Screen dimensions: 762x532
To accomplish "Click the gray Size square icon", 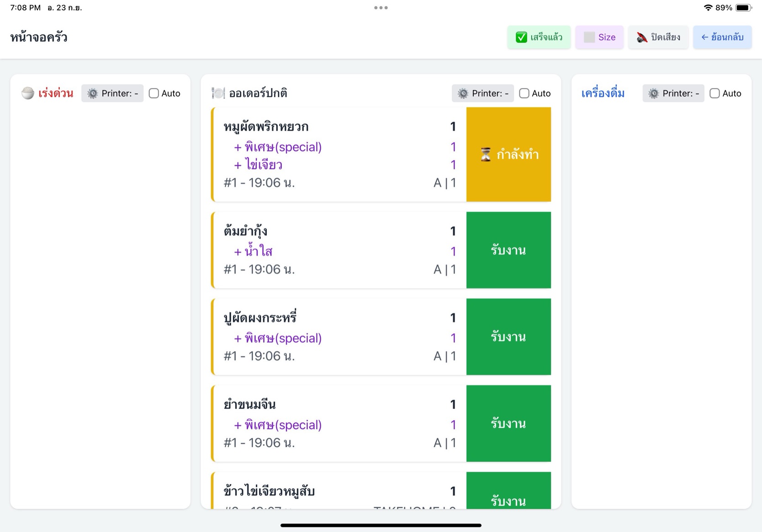I will [589, 37].
